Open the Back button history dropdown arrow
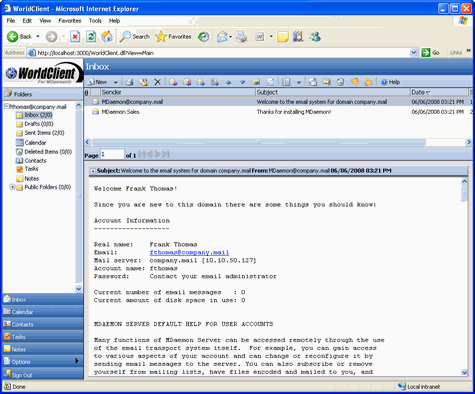475x394 pixels. pos(38,36)
